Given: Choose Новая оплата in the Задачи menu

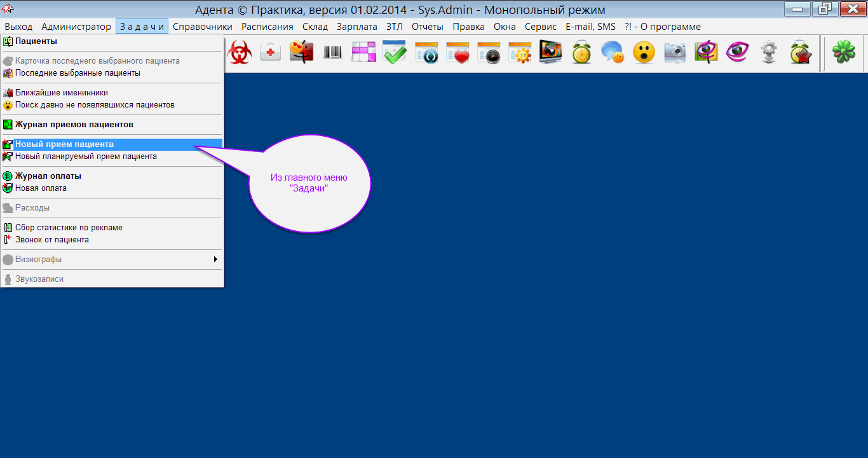Looking at the screenshot, I should coord(41,188).
